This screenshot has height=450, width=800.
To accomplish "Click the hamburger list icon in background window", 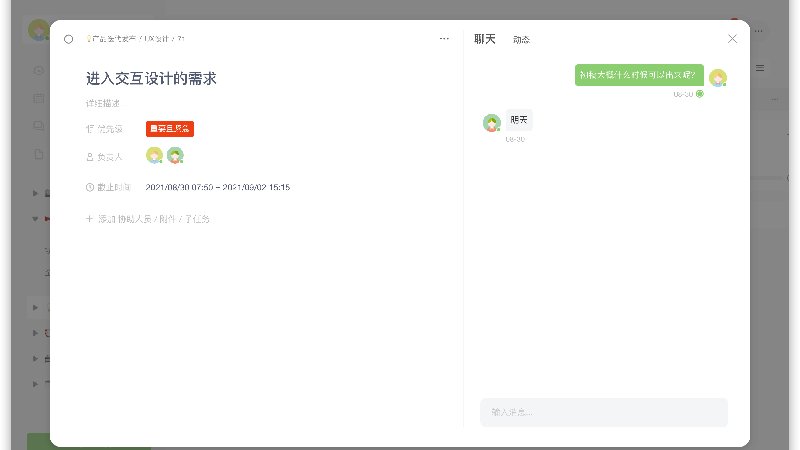I will (x=760, y=68).
